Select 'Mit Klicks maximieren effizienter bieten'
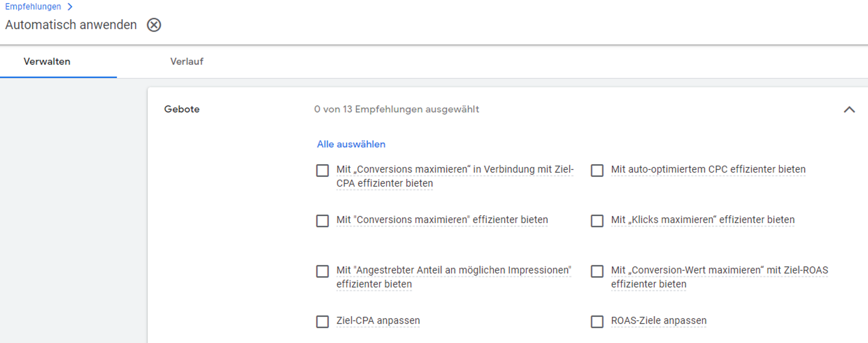868x343 pixels. (x=596, y=221)
